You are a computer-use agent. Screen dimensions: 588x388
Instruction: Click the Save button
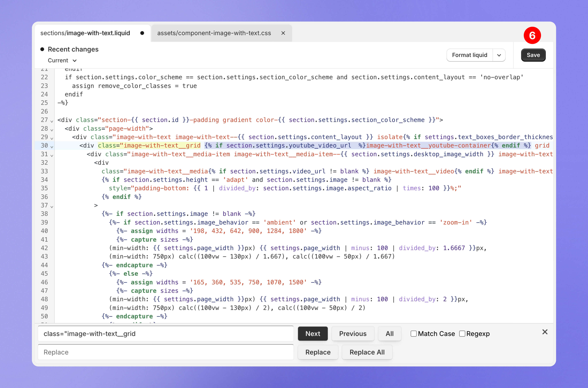point(533,55)
